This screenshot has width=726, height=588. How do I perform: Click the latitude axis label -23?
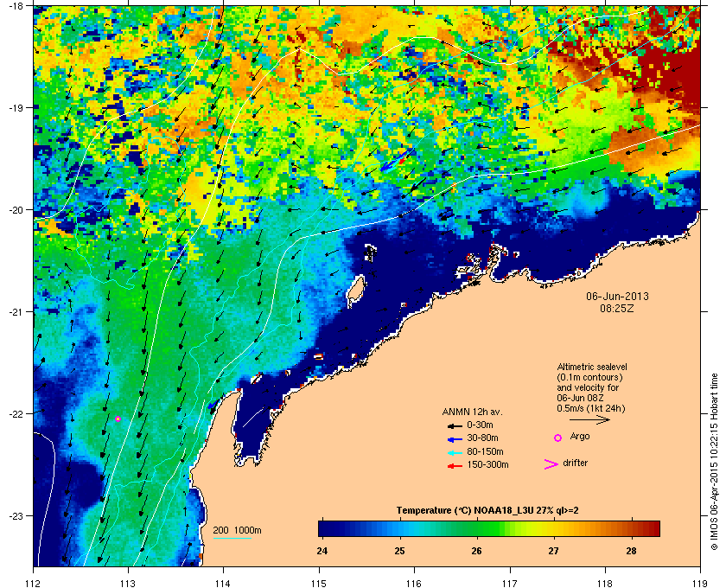pos(16,515)
